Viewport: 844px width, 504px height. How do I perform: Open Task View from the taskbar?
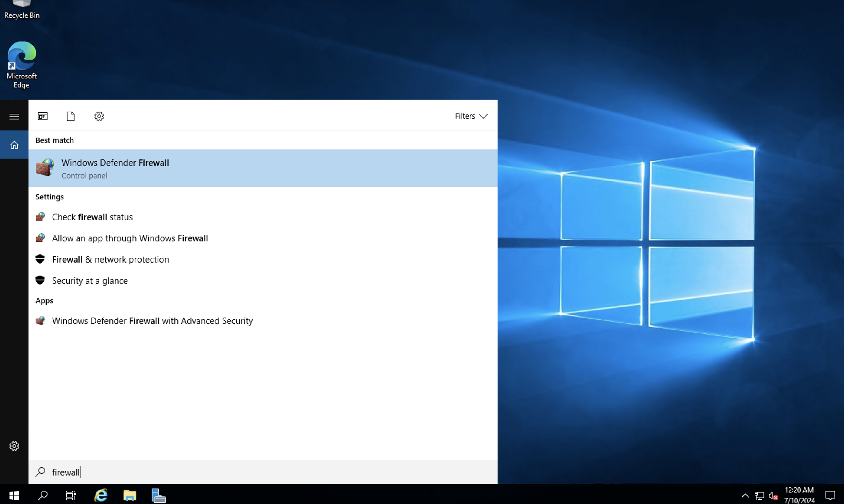70,495
